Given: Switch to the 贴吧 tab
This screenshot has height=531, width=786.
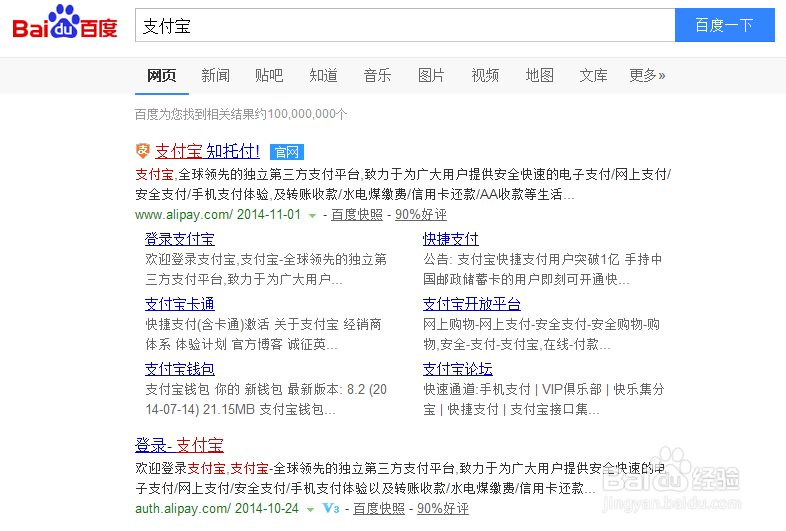Looking at the screenshot, I should click(269, 75).
